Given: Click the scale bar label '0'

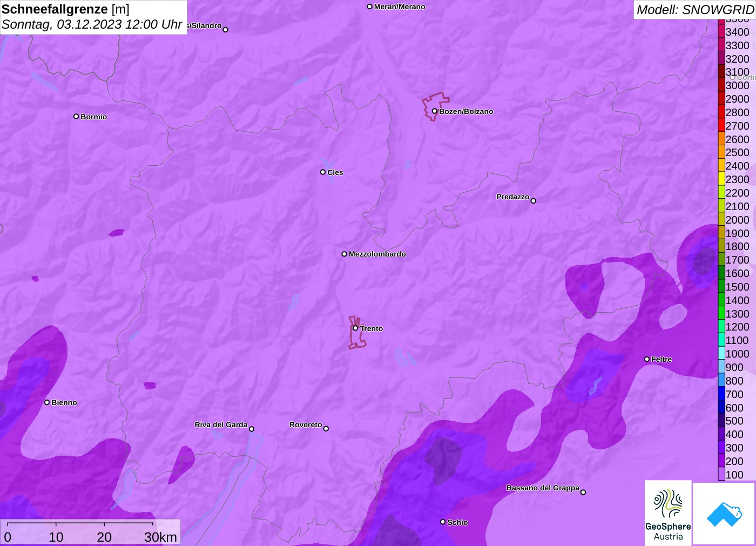Looking at the screenshot, I should tap(8, 537).
